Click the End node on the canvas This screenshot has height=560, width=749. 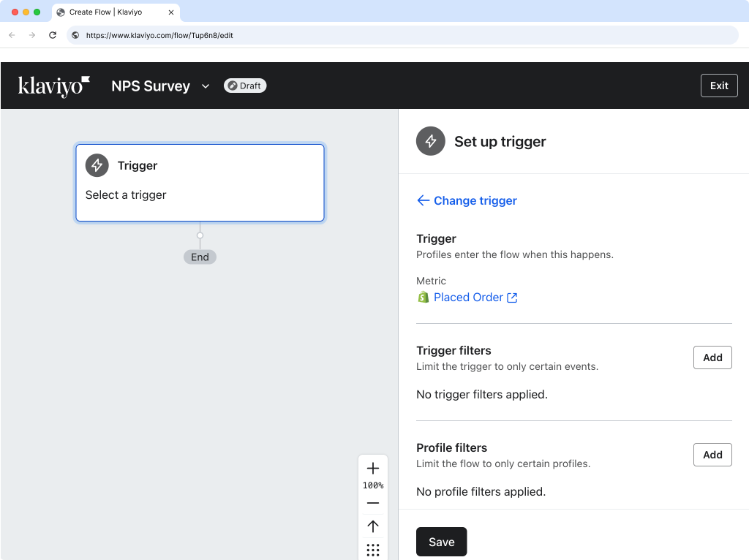point(200,257)
